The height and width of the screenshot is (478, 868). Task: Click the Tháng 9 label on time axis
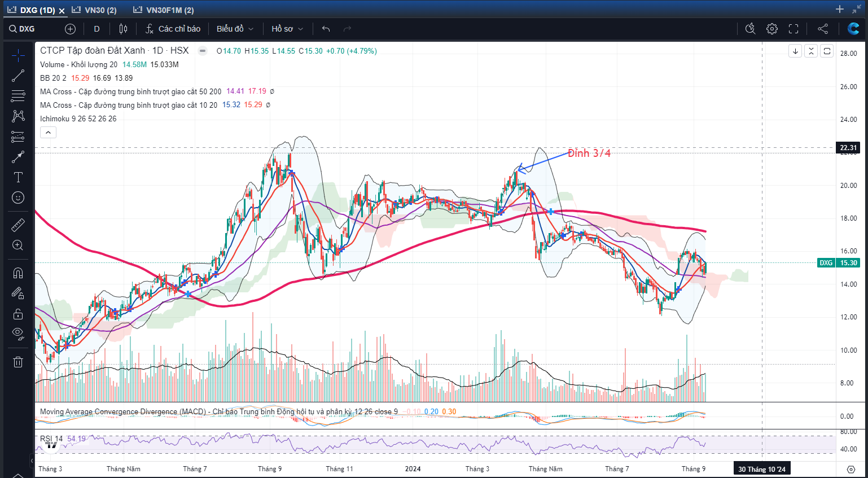coord(694,469)
